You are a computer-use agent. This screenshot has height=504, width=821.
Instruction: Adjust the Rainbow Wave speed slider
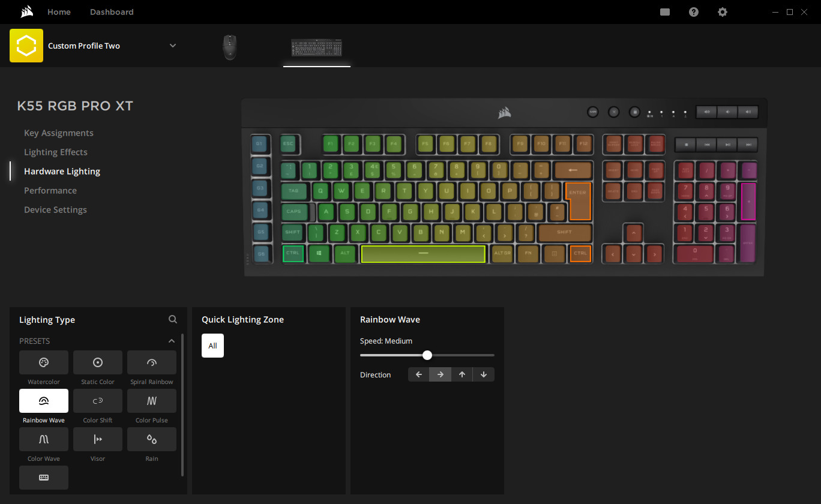tap(427, 355)
